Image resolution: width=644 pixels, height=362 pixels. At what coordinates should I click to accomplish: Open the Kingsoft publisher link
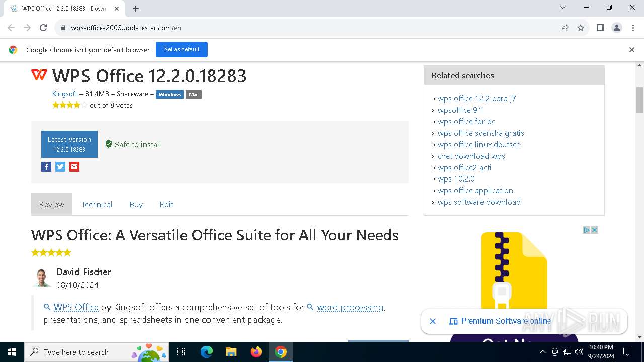(65, 94)
